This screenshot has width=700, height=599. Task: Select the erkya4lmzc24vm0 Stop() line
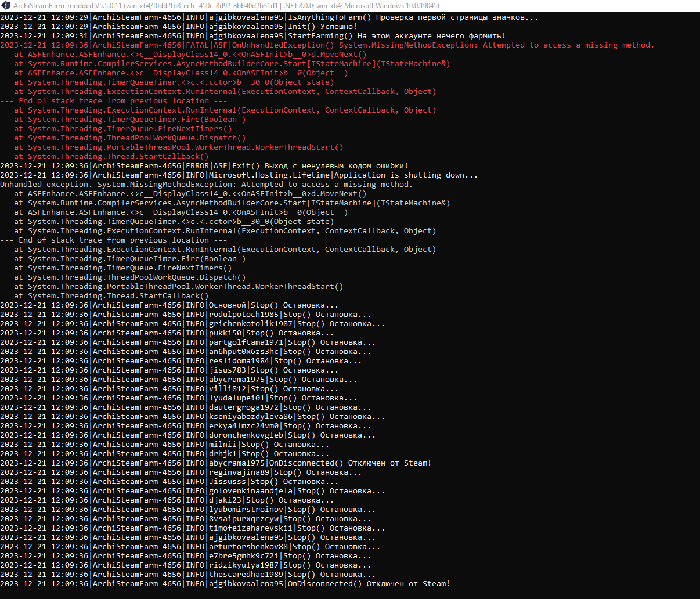tap(186, 426)
